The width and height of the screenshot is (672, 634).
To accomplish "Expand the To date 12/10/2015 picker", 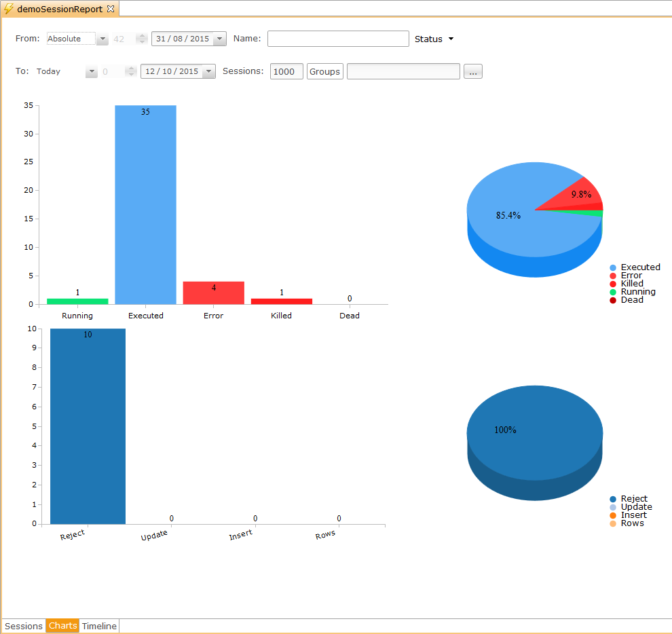I will tap(208, 72).
